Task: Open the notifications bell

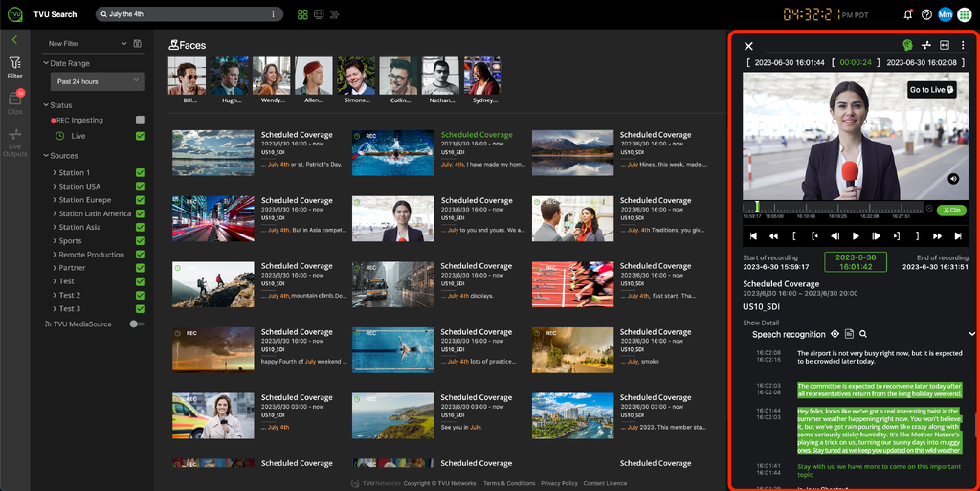Action: point(907,14)
